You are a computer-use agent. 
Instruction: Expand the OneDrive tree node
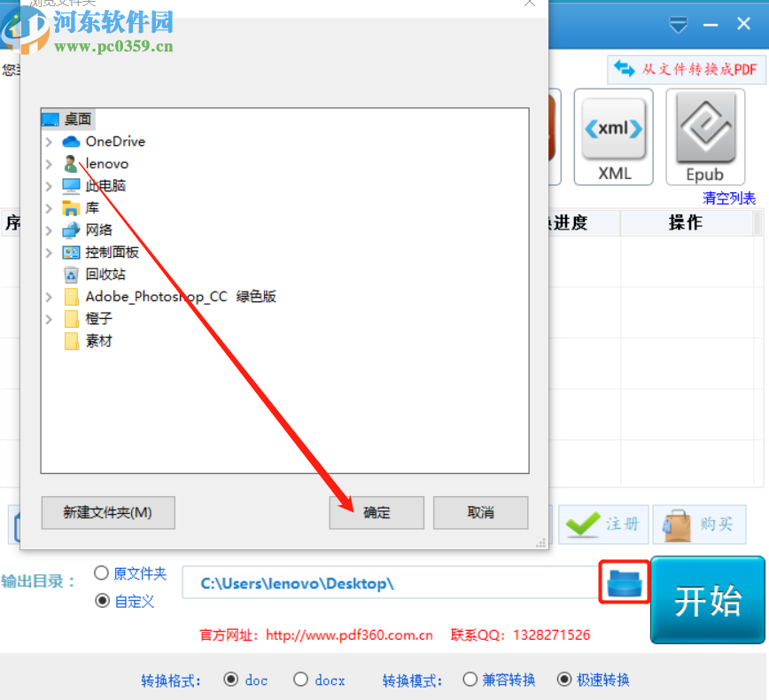coord(49,143)
